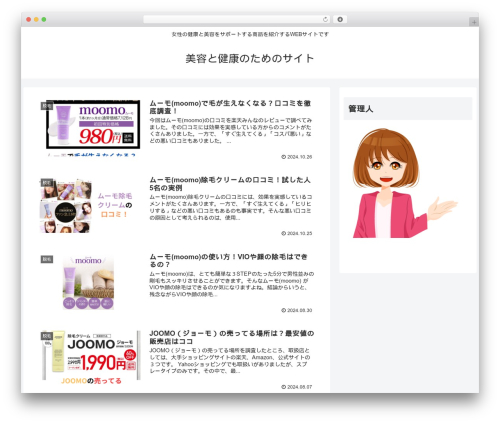Click the JOOMO 1,990円 thumbnail image
The height and width of the screenshot is (423, 500).
91,357
